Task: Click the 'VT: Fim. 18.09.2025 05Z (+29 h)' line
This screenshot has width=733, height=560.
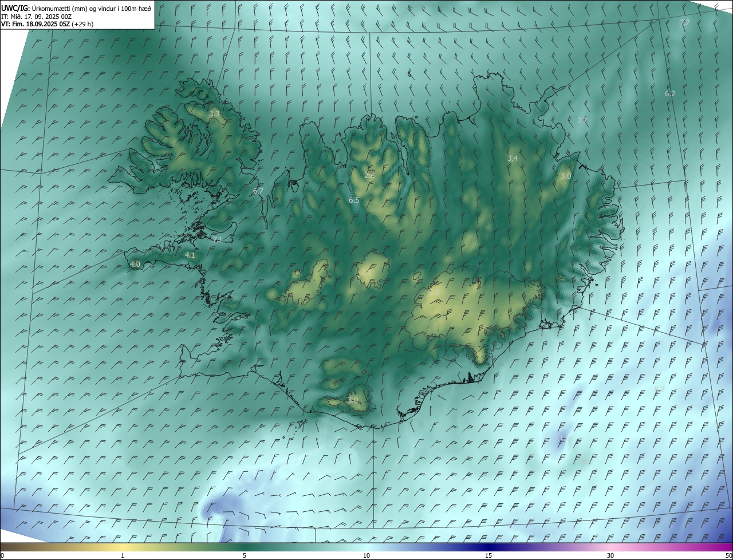Action: (x=47, y=24)
